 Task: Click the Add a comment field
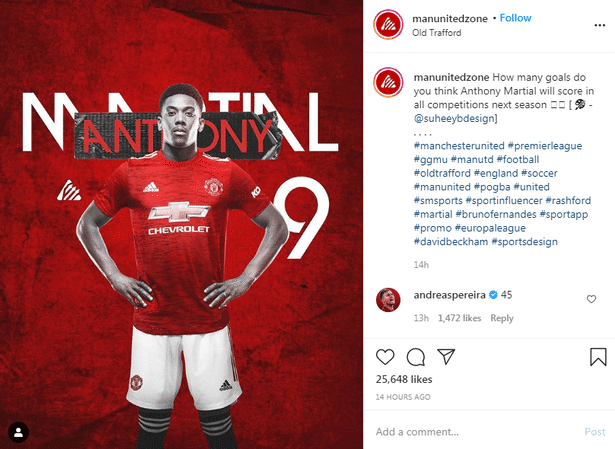(477, 432)
